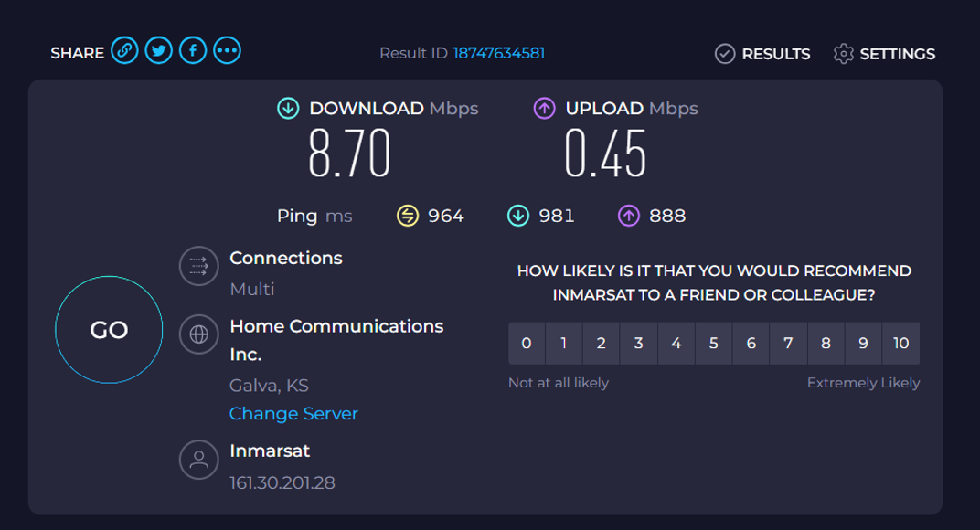
Task: Copy the share link icon
Action: coord(124,51)
